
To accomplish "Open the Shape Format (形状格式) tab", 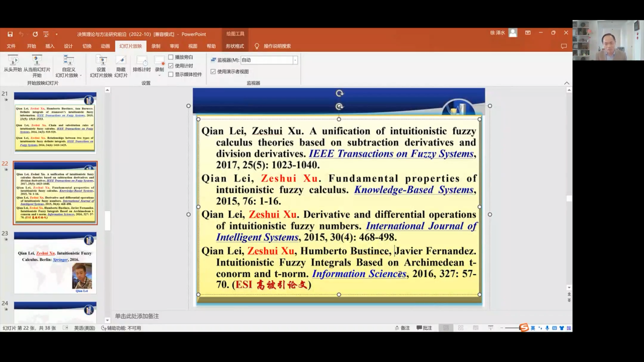I will coord(235,46).
